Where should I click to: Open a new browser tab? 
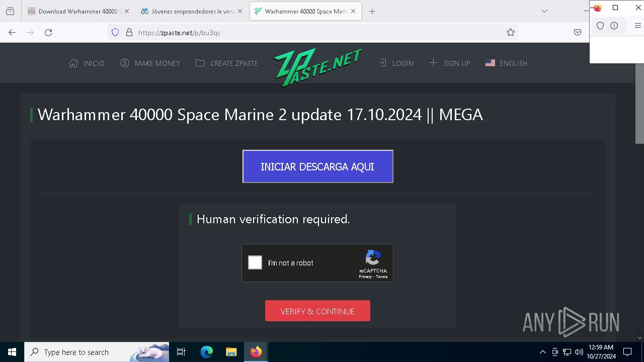click(372, 11)
